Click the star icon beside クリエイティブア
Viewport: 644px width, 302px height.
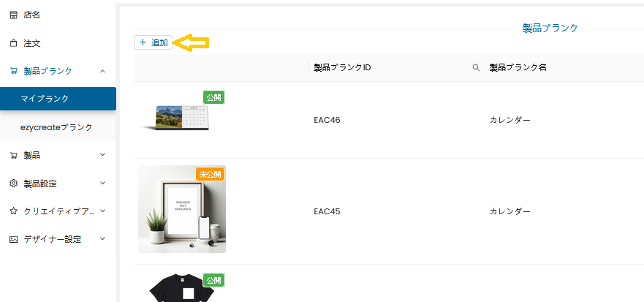(13, 211)
